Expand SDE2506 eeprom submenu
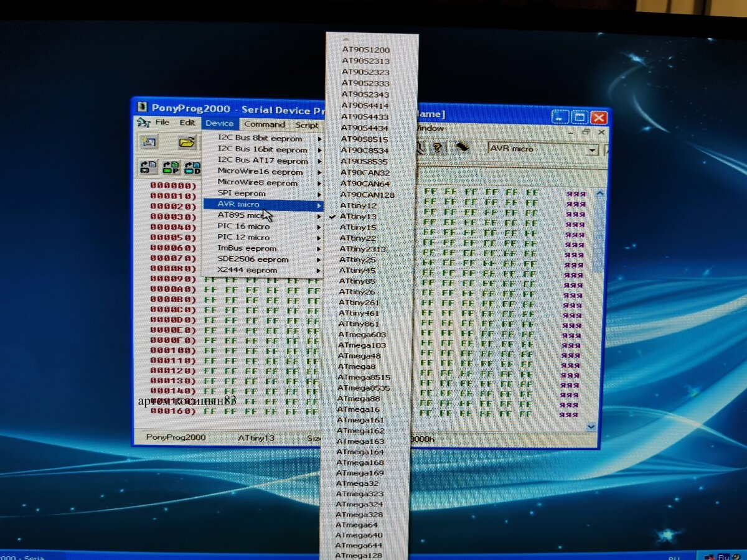This screenshot has height=560, width=747. click(x=264, y=259)
